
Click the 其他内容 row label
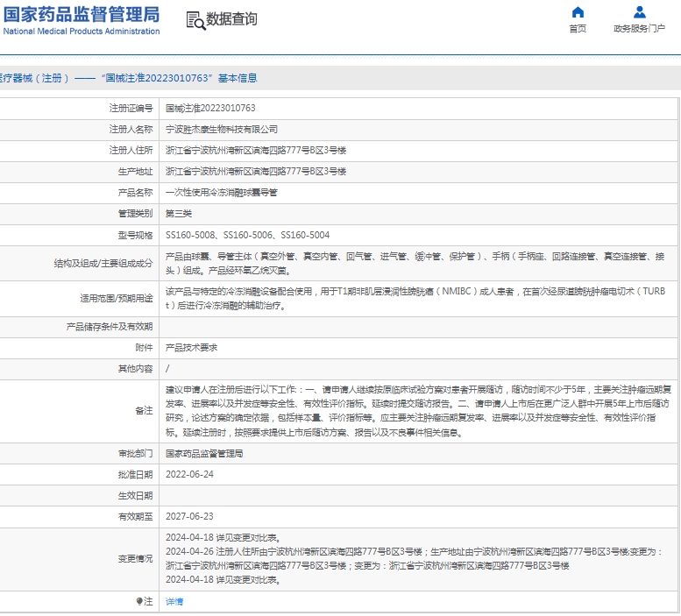[x=136, y=369]
